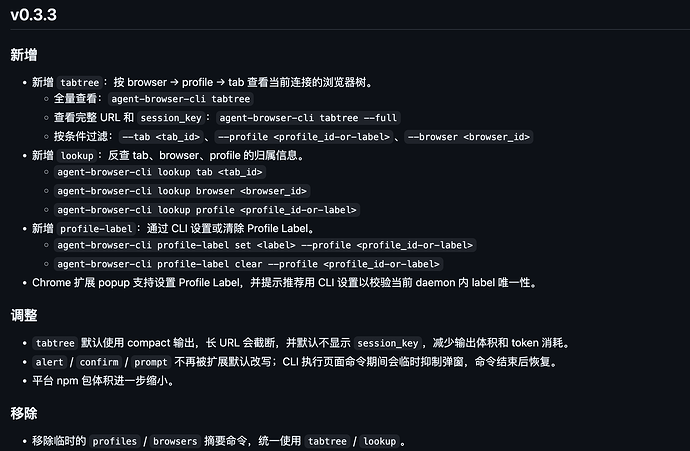Click the v0.3.3 version heading
Image resolution: width=690 pixels, height=451 pixels.
click(33, 15)
